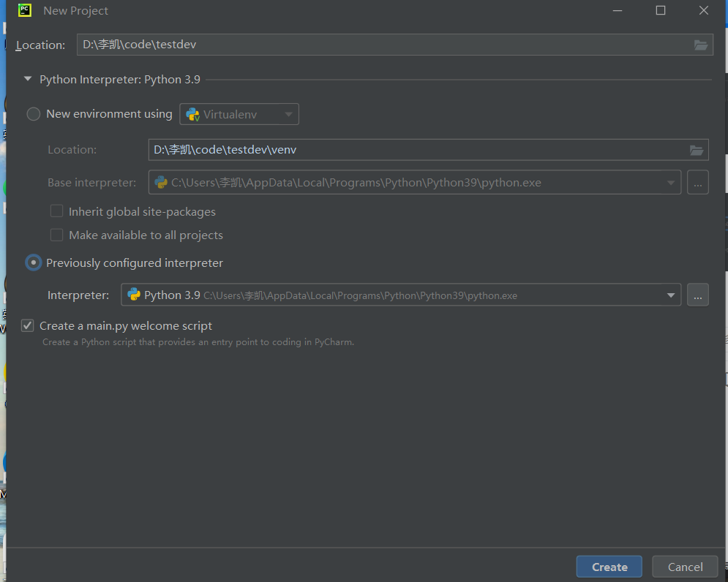
Task: Click the project Location text field
Action: [380, 45]
